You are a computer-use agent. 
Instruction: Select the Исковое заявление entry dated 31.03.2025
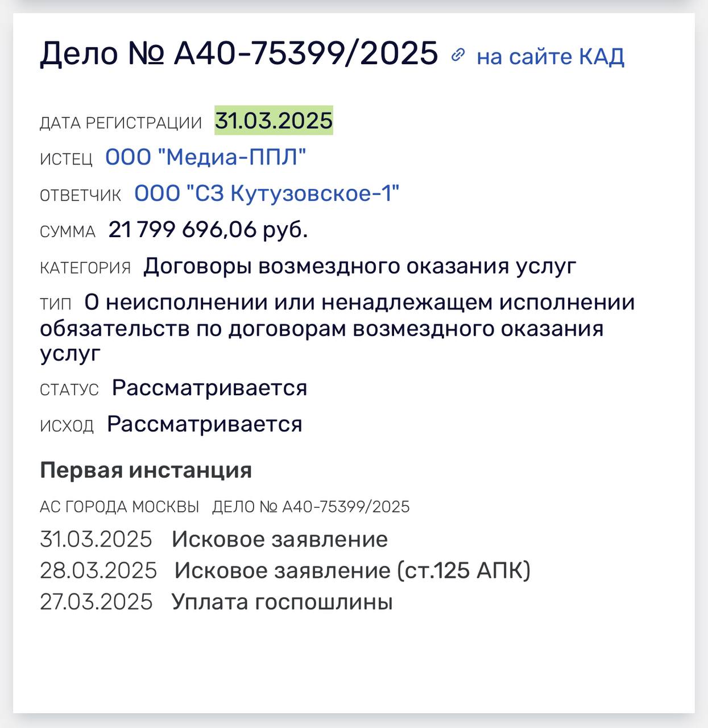[x=280, y=539]
